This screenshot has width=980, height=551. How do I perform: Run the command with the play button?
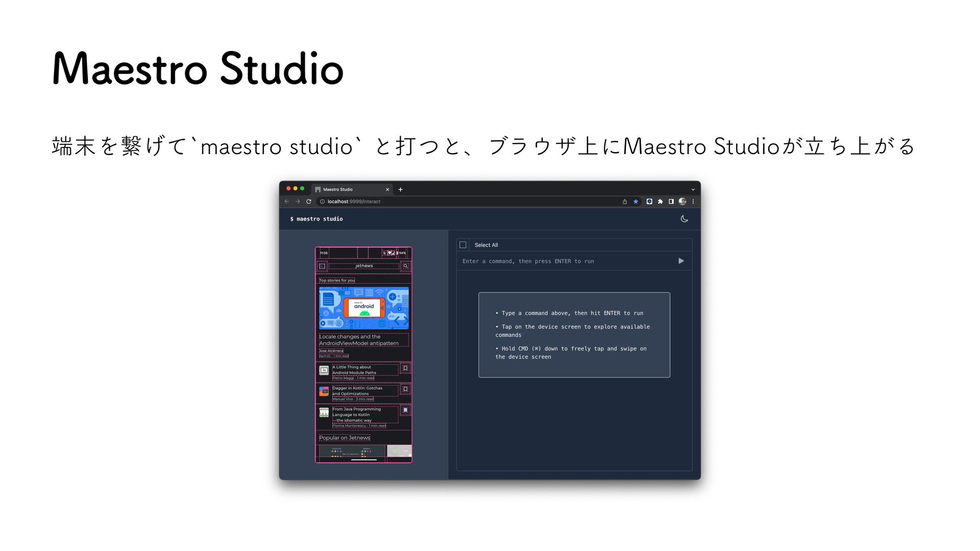pyautogui.click(x=681, y=261)
